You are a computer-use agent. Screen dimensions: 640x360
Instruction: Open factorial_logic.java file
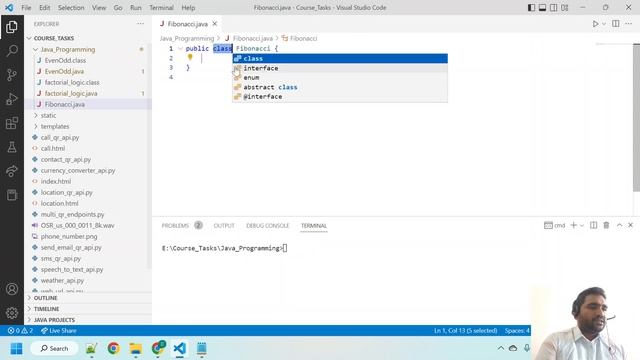[x=71, y=93]
